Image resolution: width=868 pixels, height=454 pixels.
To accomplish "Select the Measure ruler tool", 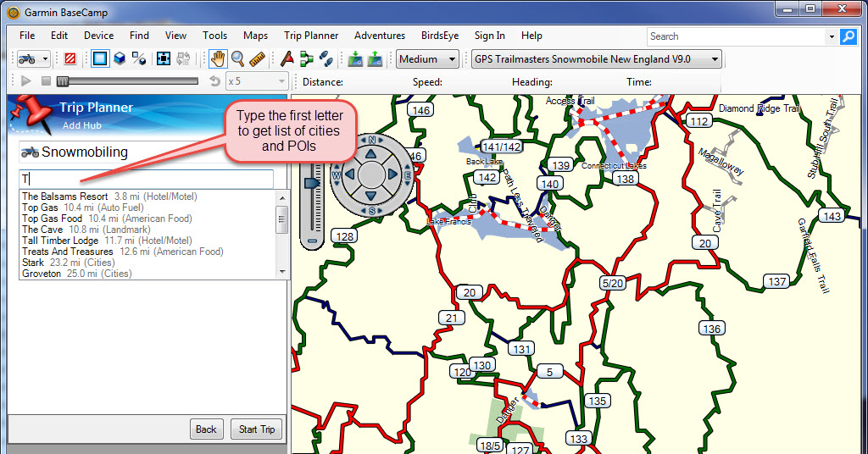I will point(257,58).
